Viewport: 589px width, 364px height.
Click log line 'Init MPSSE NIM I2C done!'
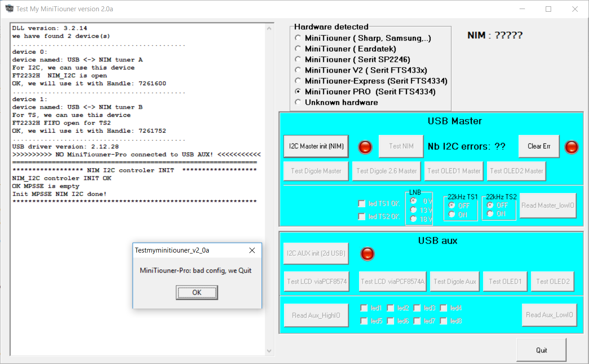point(60,194)
